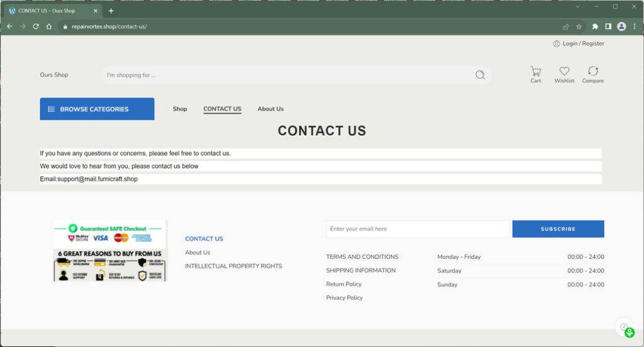Click Login / Register link
This screenshot has width=644, height=347.
tap(583, 43)
